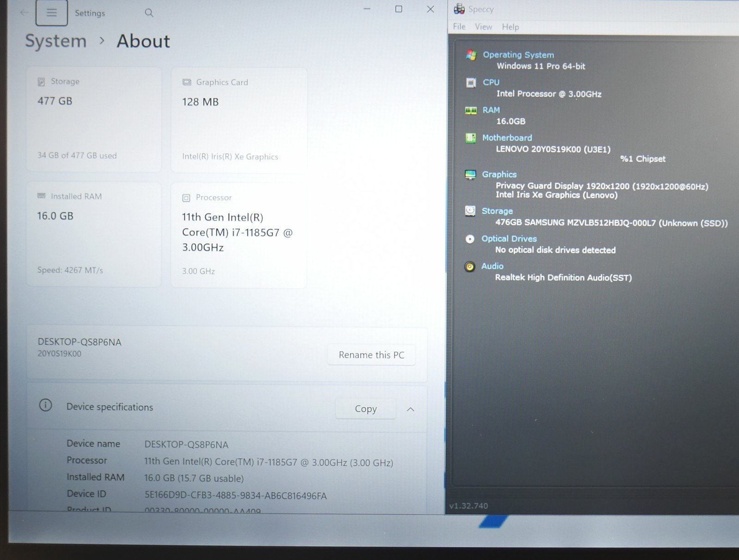Viewport: 739px width, 560px height.
Task: Click the Device specifications info icon
Action: 45,405
